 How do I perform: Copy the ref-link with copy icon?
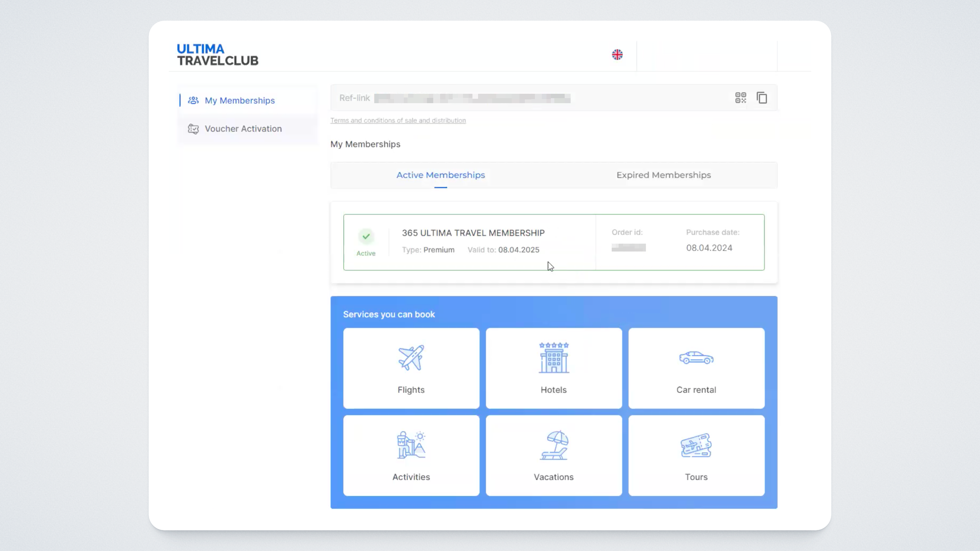[x=762, y=98]
